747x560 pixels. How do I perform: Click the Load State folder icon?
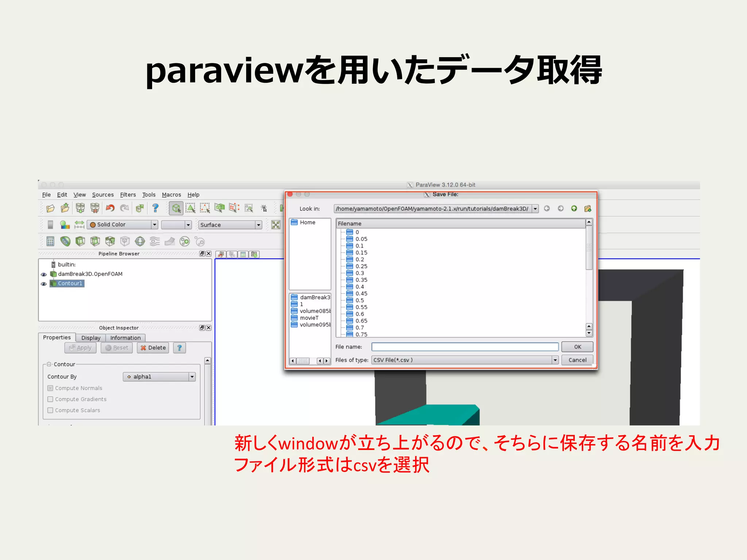point(65,208)
